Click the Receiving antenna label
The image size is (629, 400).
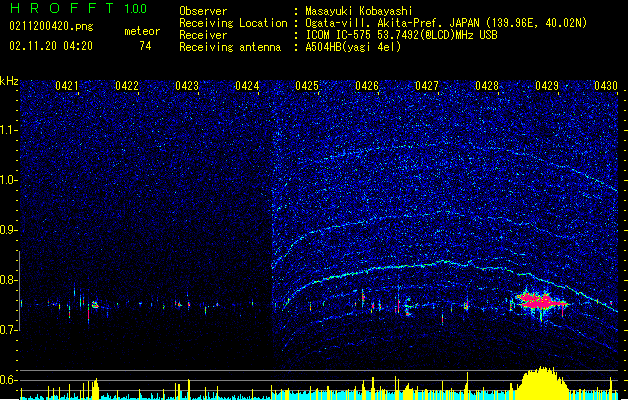(x=230, y=47)
